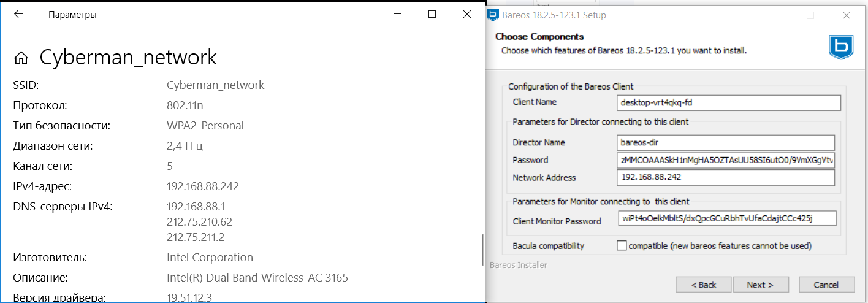Select Intel(R) Dual Band Wireless-AC 3165 description
The width and height of the screenshot is (868, 303).
point(257,278)
